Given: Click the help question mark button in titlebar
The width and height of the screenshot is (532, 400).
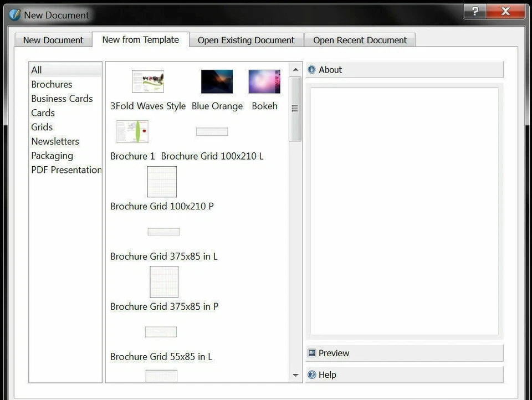Looking at the screenshot, I should pos(474,11).
